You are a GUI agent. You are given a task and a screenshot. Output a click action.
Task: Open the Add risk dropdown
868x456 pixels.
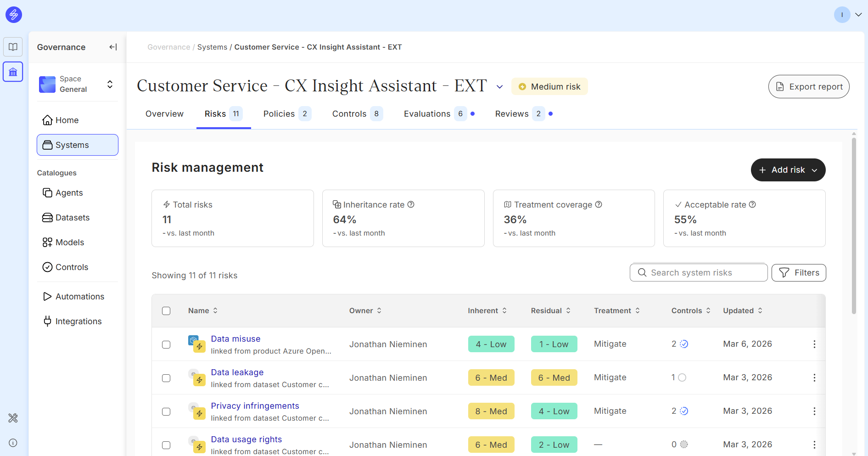point(788,170)
